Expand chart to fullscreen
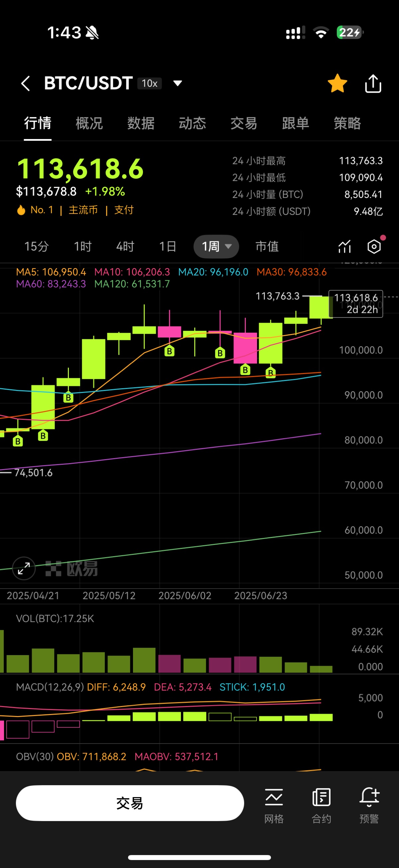The width and height of the screenshot is (399, 868). pos(24,568)
